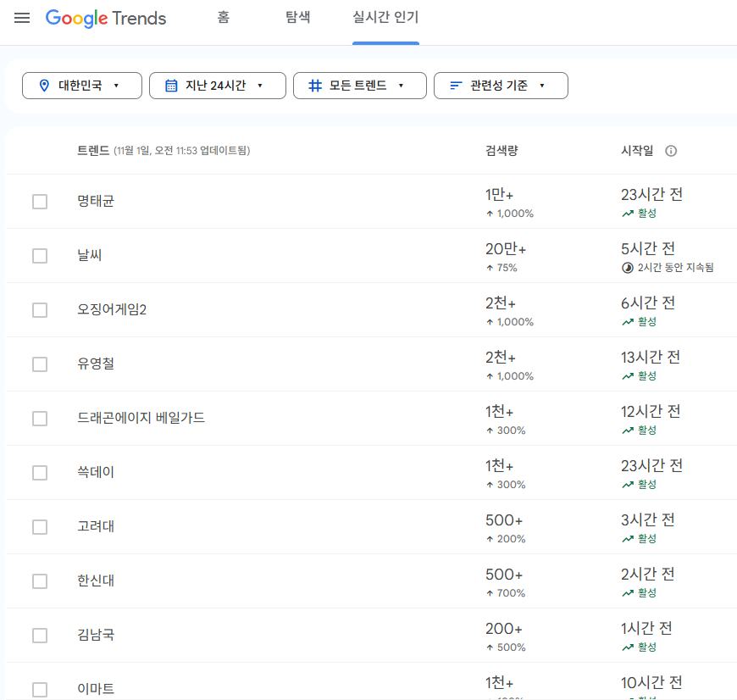
Task: Tick the checkbox for 김남국
Action: click(x=40, y=635)
